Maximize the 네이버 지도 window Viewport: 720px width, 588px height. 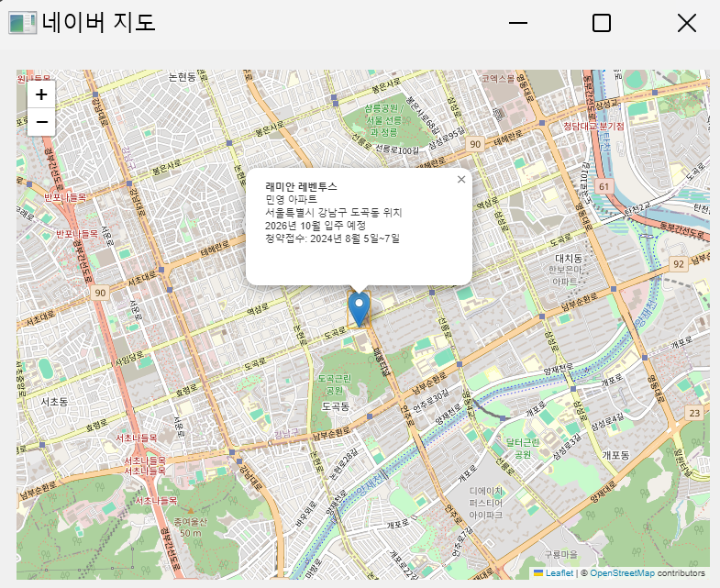(x=602, y=23)
